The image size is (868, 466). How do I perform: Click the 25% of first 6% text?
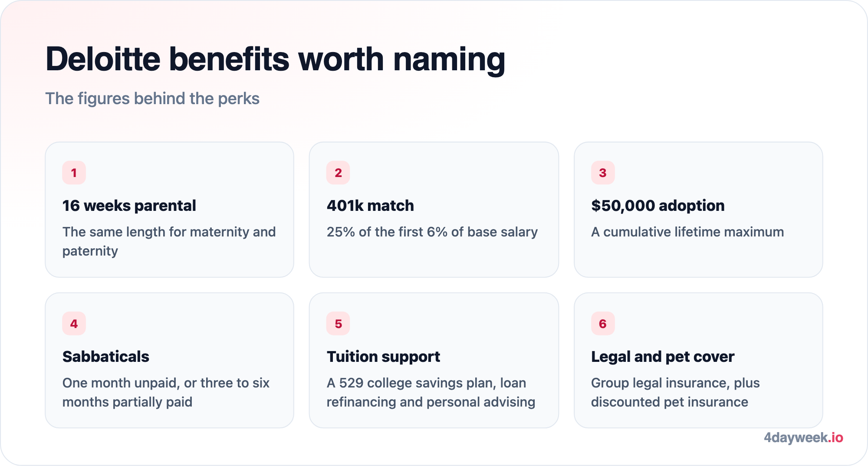432,232
